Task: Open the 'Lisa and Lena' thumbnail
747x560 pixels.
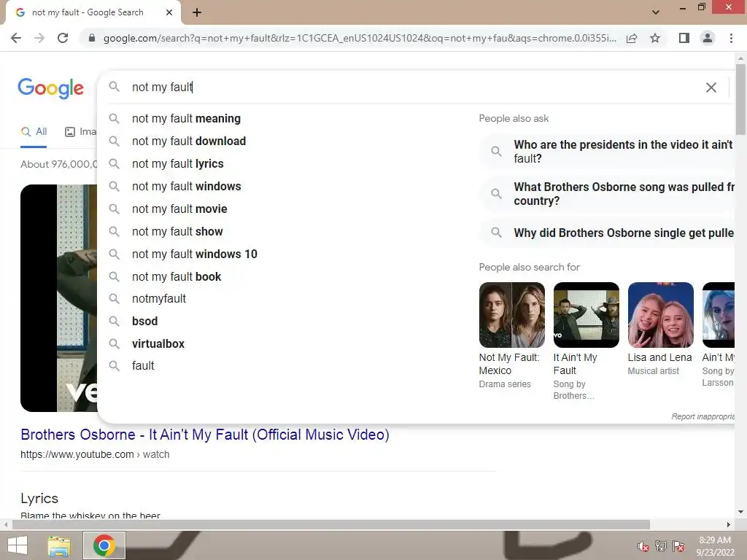Action: [x=660, y=315]
